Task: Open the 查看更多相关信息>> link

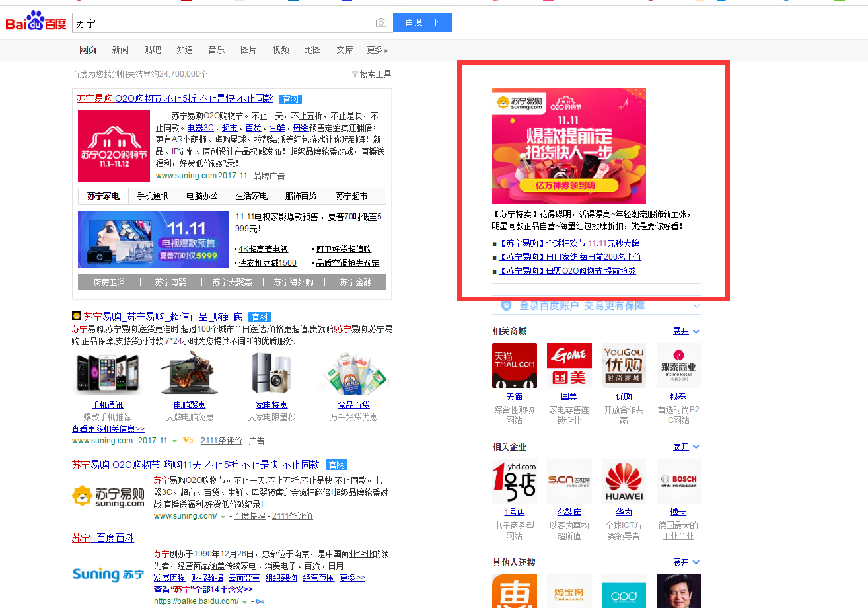Action: coord(108,429)
